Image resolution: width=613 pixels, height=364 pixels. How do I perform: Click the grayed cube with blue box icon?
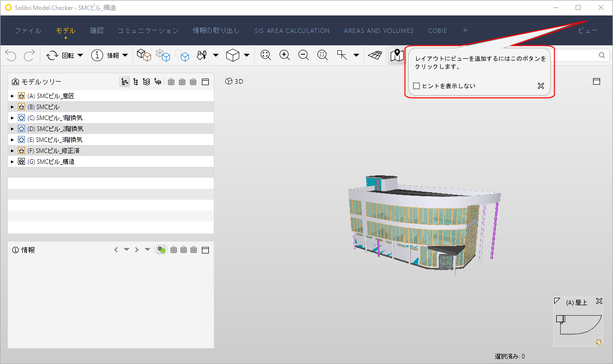163,55
